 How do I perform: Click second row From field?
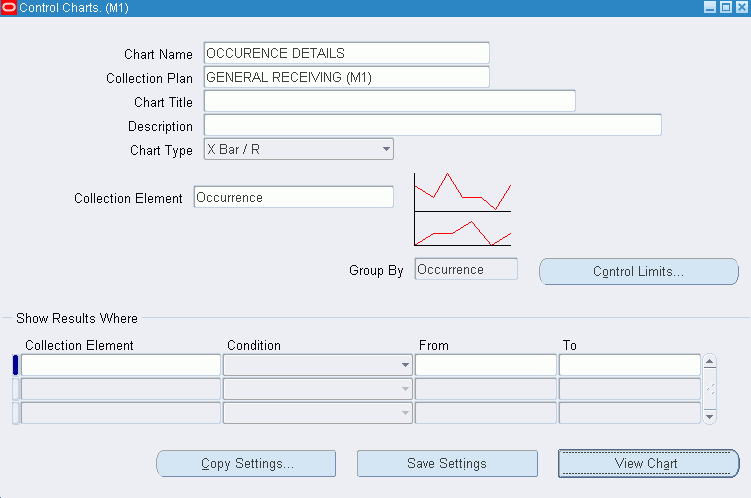tap(486, 389)
